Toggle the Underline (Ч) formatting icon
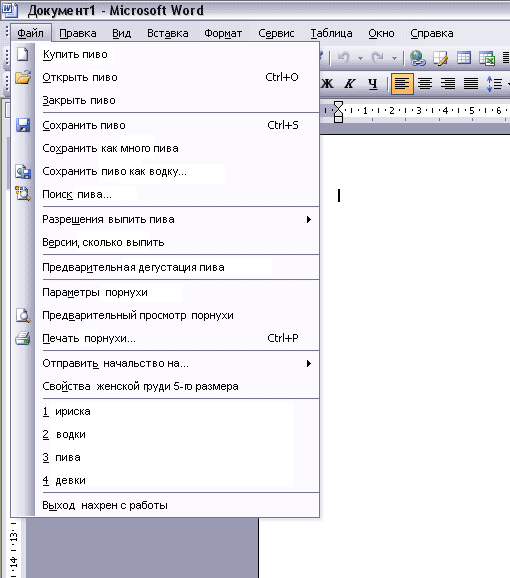 pos(373,84)
